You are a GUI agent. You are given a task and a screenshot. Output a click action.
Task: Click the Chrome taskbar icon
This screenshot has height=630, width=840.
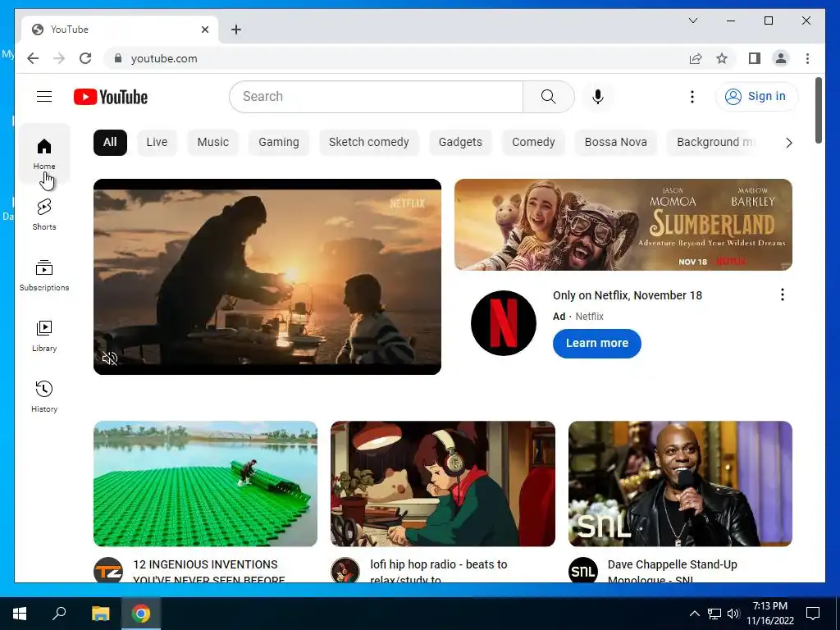coord(141,614)
